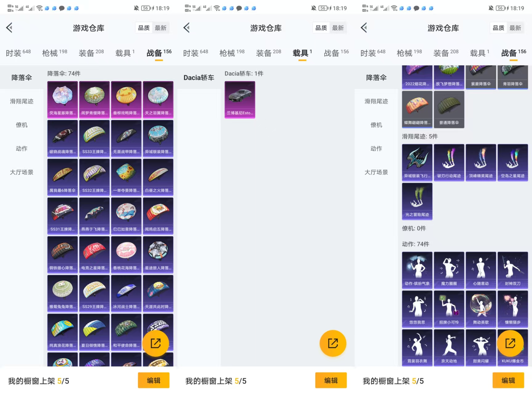Sort by 最新 on the left screen
The height and width of the screenshot is (394, 532).
coord(161,28)
